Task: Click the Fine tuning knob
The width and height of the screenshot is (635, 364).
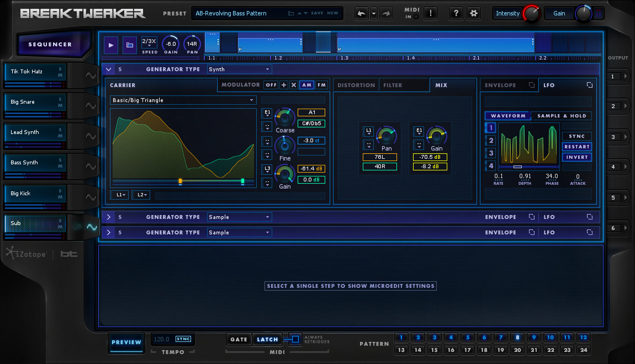Action: pyautogui.click(x=285, y=145)
